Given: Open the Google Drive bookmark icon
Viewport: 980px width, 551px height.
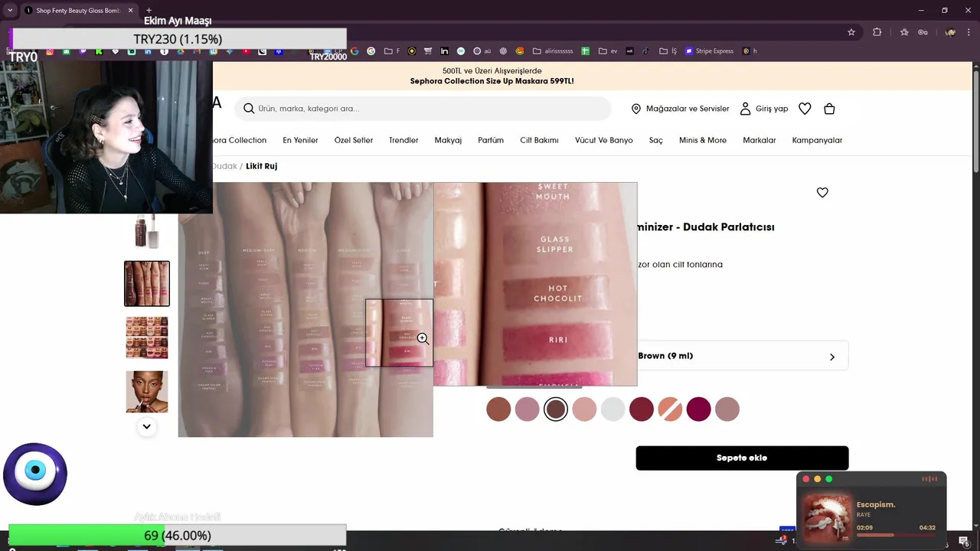Looking at the screenshot, I should [180, 51].
